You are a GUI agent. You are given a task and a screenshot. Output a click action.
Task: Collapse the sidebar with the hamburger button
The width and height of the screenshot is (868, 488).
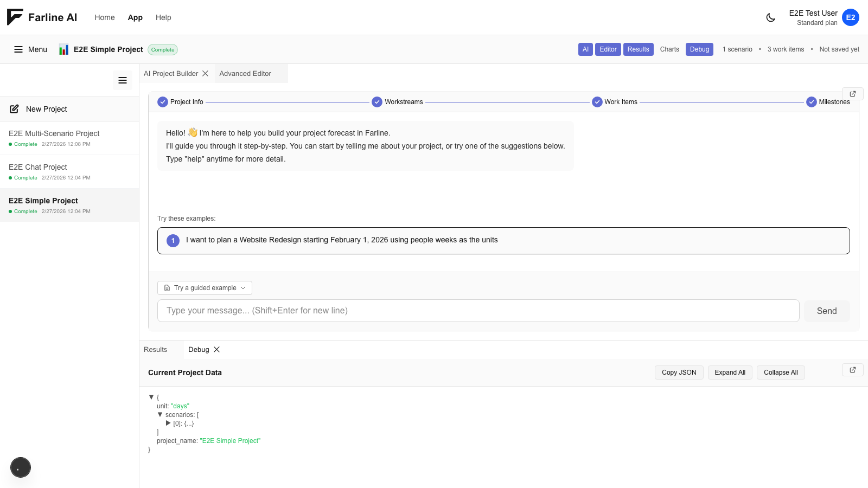tap(123, 80)
